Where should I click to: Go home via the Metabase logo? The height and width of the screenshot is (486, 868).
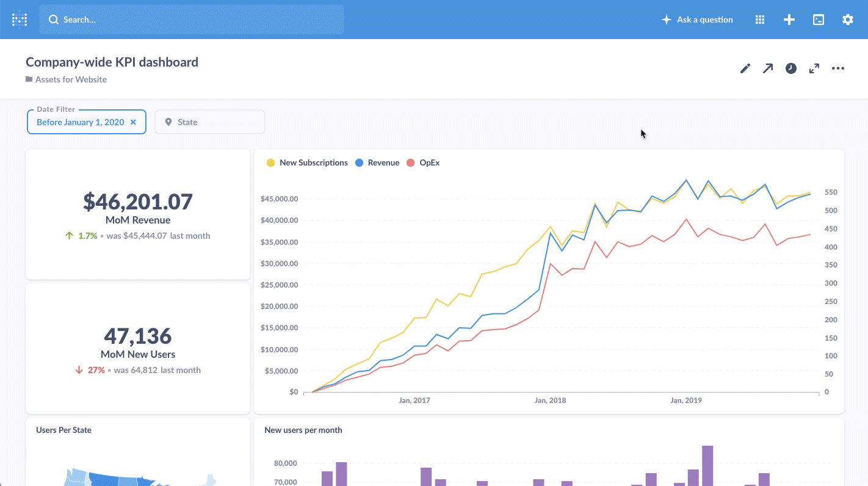[x=19, y=19]
